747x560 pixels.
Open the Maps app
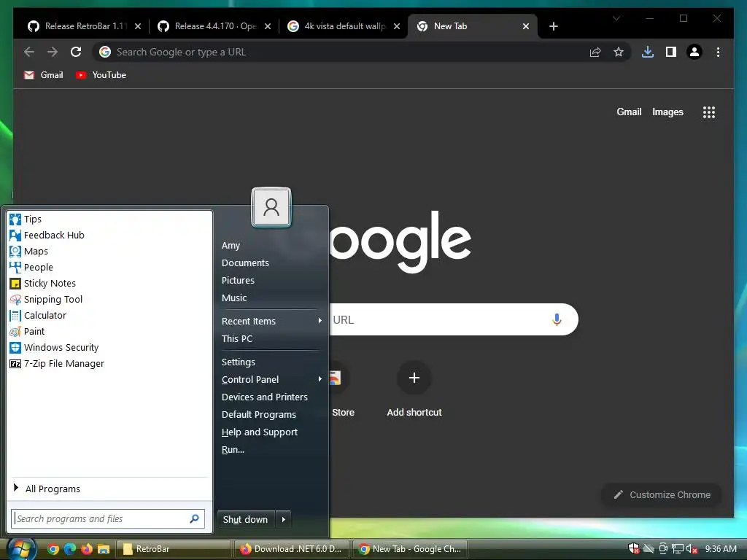point(29,251)
